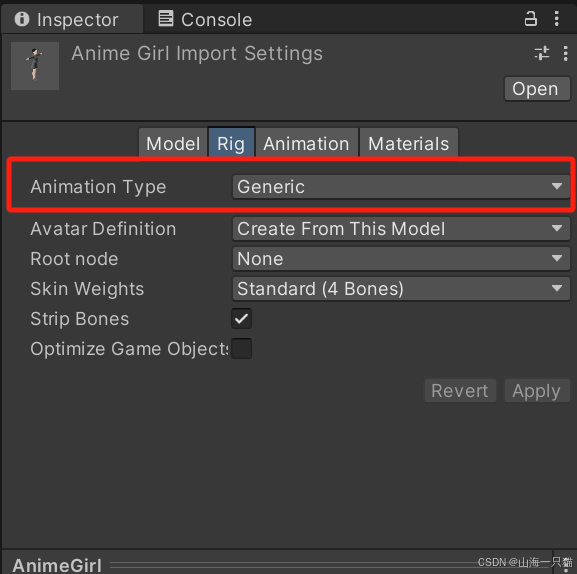This screenshot has width=577, height=574.
Task: Select the Materials tab
Action: tap(408, 143)
